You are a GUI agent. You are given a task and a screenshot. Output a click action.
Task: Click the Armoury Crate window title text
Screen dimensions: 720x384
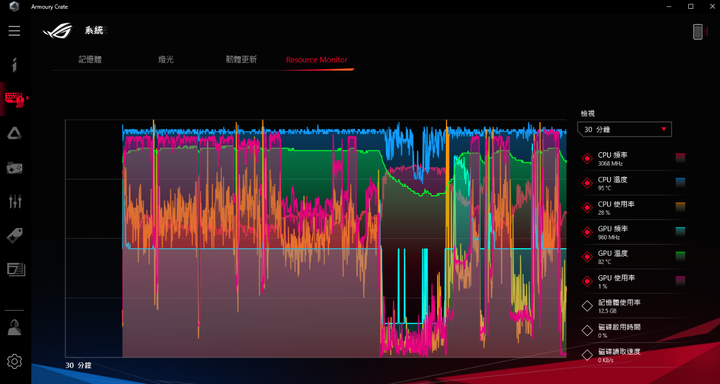tap(49, 6)
